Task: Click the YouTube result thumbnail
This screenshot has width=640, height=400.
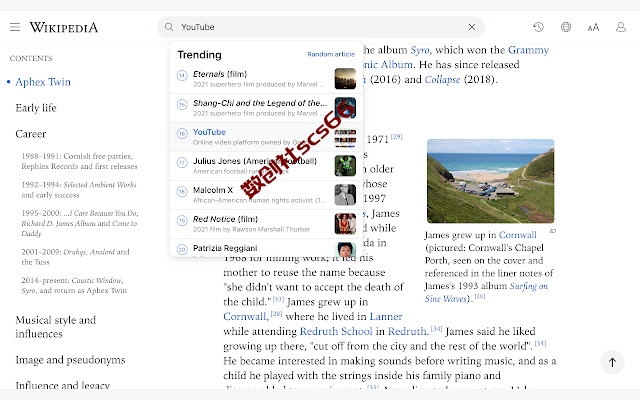Action: click(x=345, y=137)
